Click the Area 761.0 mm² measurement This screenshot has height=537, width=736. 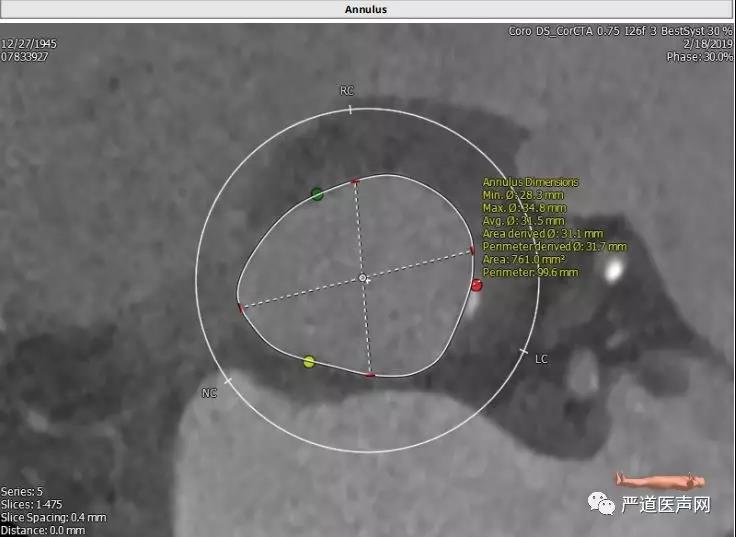click(523, 258)
